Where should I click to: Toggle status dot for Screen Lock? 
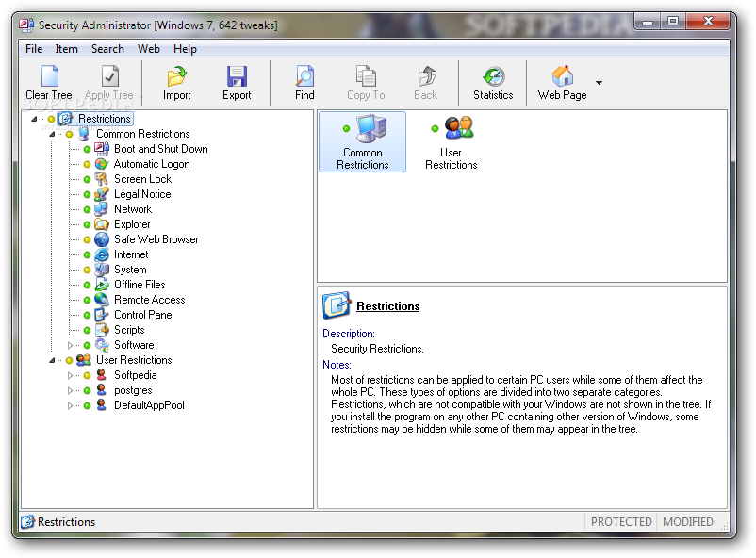click(x=88, y=179)
